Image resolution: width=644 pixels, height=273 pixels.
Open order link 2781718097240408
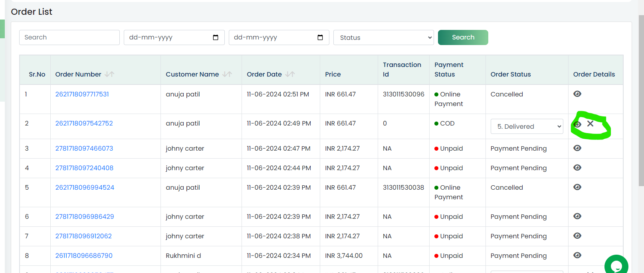point(84,168)
